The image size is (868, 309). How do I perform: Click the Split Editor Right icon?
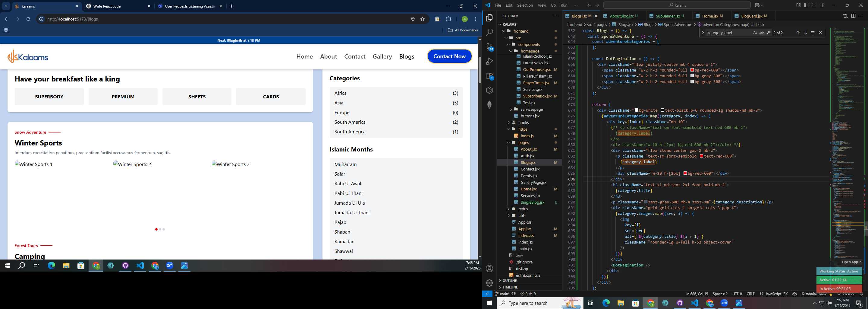[x=853, y=16]
